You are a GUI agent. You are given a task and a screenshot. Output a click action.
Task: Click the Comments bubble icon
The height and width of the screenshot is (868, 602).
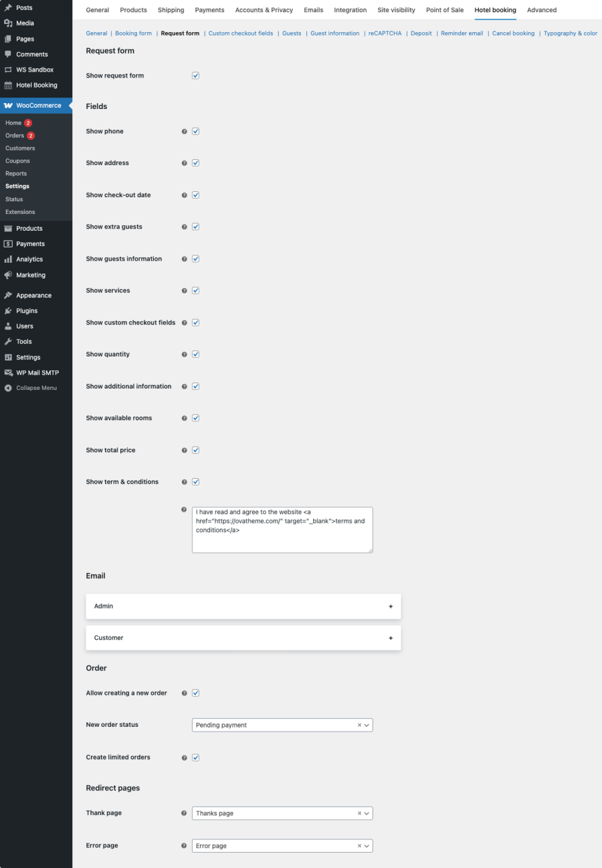pos(8,54)
